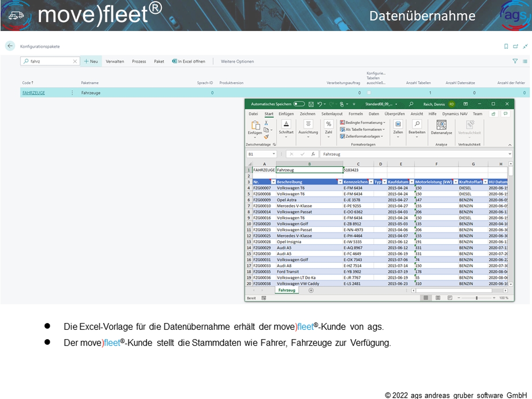Click In Excel öffnen

189,62
